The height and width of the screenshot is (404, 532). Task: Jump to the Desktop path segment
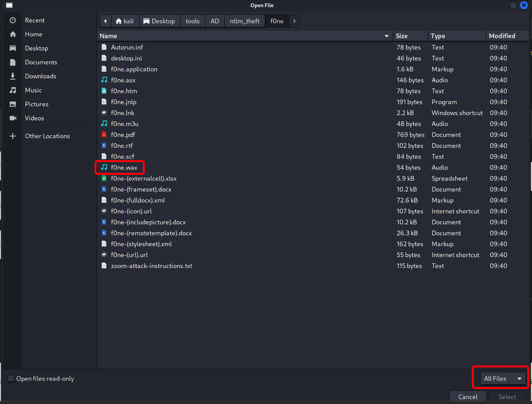point(159,21)
